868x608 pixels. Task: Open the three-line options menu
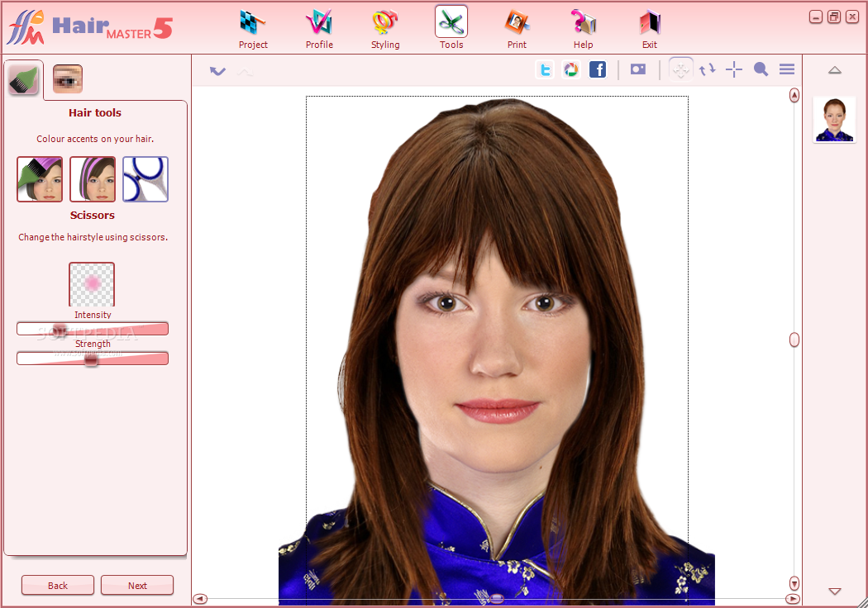coord(787,69)
